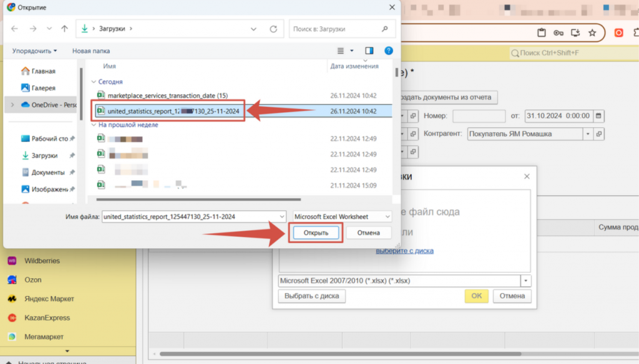Image resolution: width=639 pixels, height=364 pixels.
Task: Click the выберите с диска link
Action: point(404,251)
